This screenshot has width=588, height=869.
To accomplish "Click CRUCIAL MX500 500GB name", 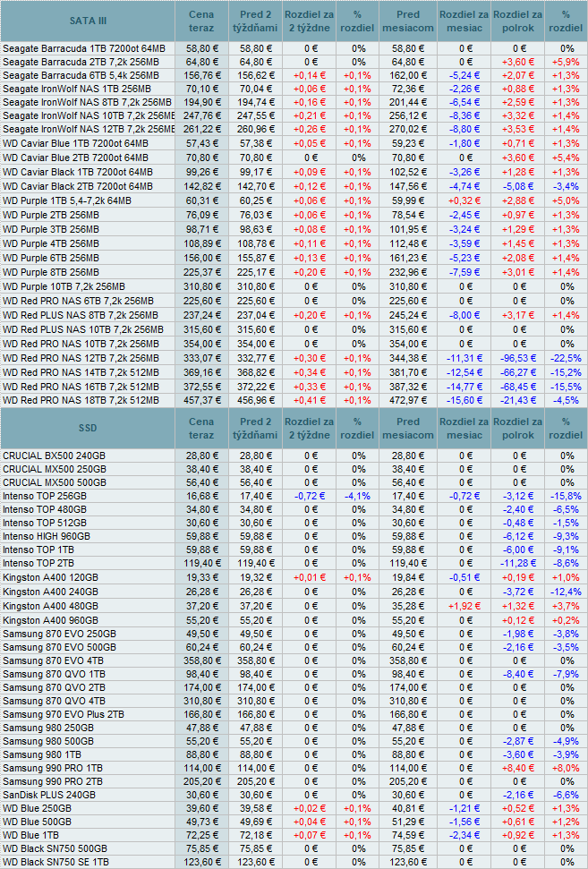I will 55,482.
